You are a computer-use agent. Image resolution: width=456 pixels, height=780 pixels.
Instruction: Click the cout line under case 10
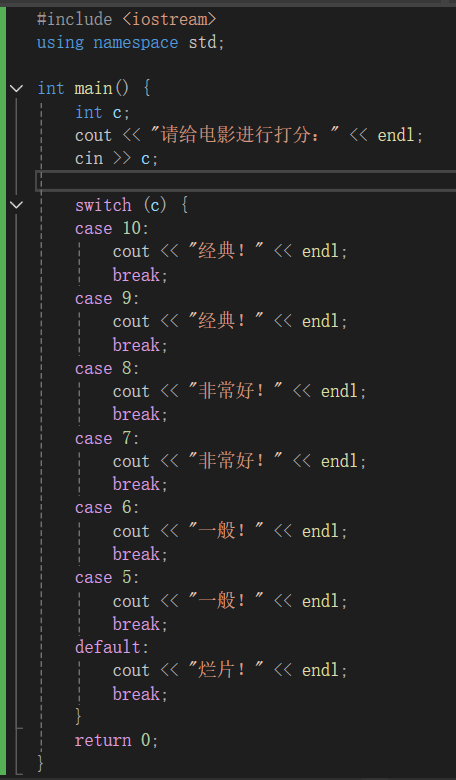[x=230, y=251]
